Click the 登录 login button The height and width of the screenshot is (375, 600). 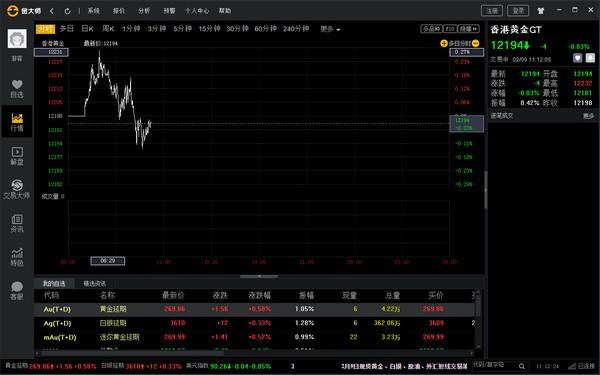click(518, 11)
